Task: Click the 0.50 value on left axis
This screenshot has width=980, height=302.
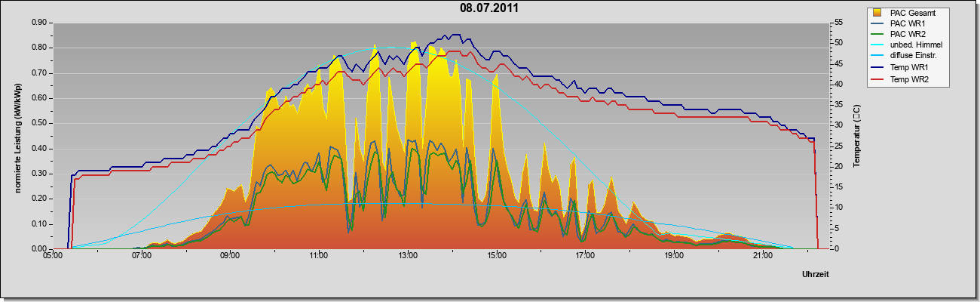Action: [x=40, y=124]
